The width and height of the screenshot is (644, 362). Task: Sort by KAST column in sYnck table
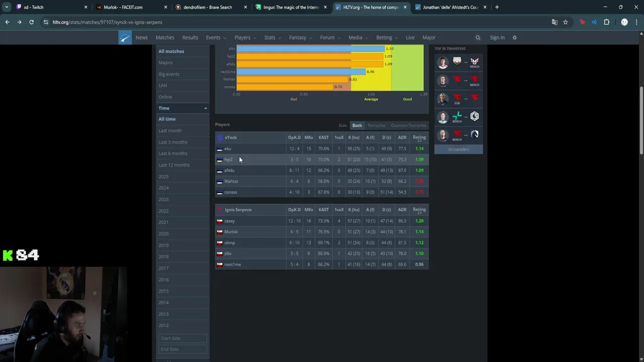pos(324,137)
